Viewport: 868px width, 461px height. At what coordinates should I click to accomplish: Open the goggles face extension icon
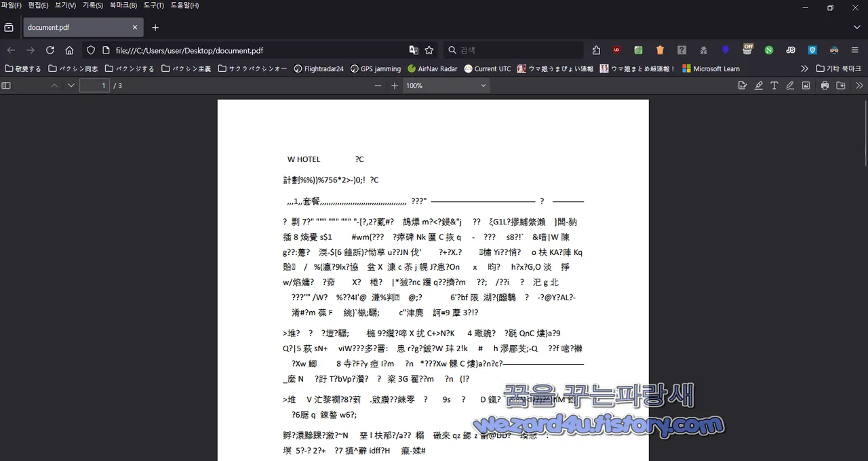834,50
